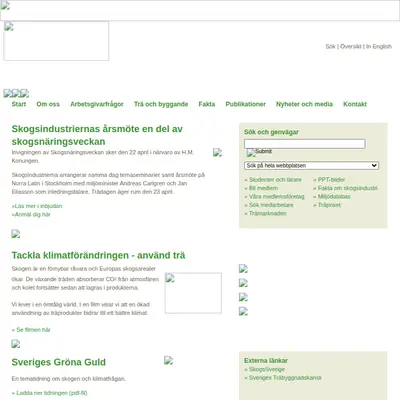
Task: Click the image beside Sveriges Gröna Guld heading
Action: click(168, 360)
